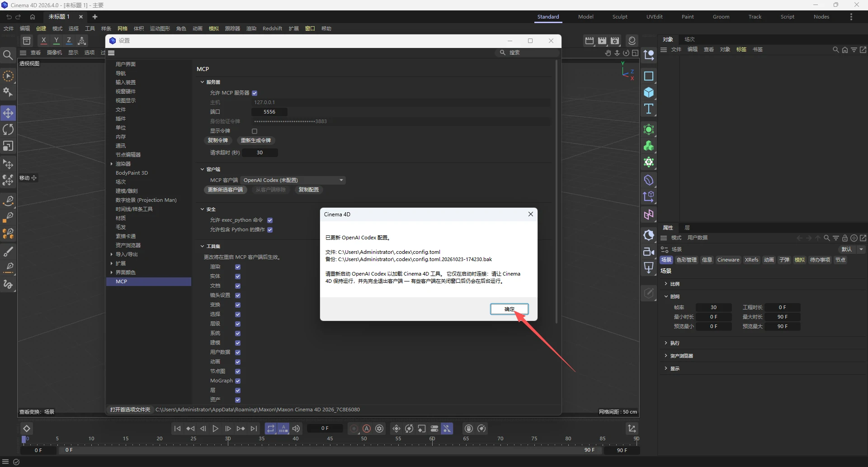The height and width of the screenshot is (467, 868).
Task: Click the timeline Play button
Action: 216,429
